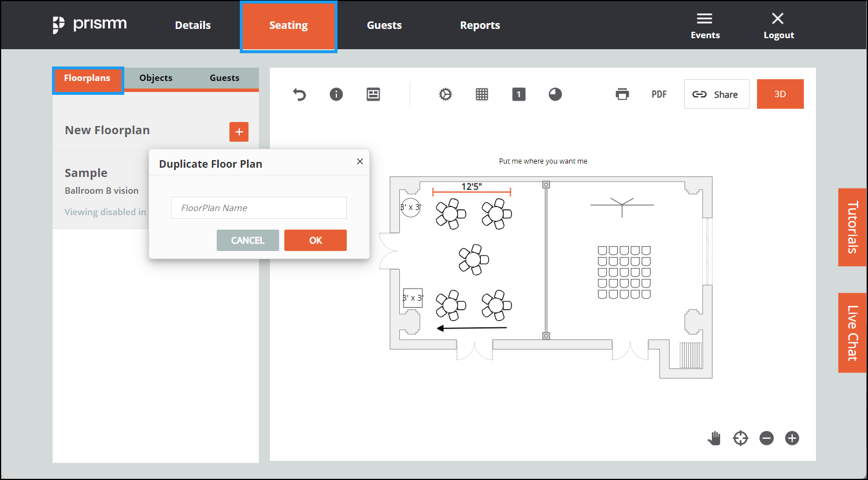Go to the Reports section
Viewport: 868px width, 480px height.
tap(480, 25)
